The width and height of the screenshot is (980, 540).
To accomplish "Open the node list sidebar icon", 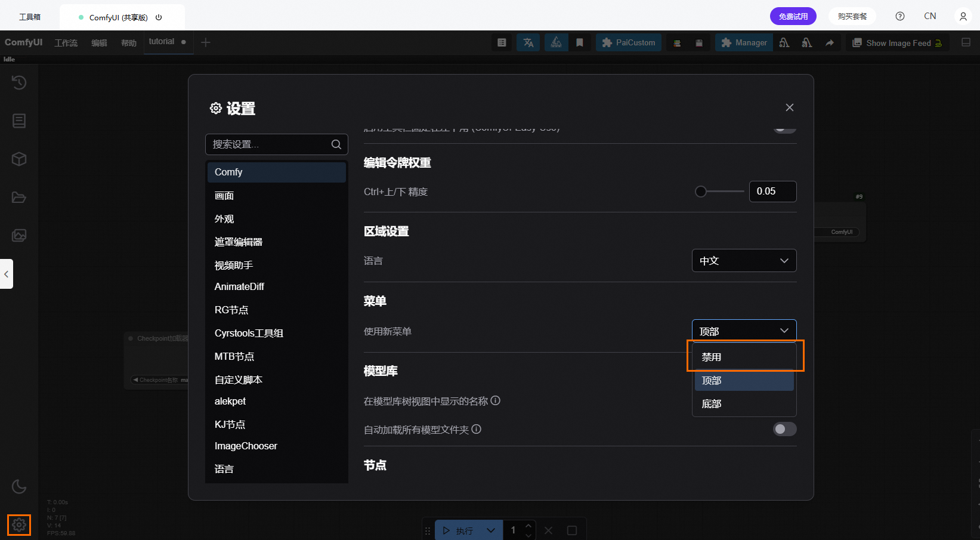I will tap(19, 121).
